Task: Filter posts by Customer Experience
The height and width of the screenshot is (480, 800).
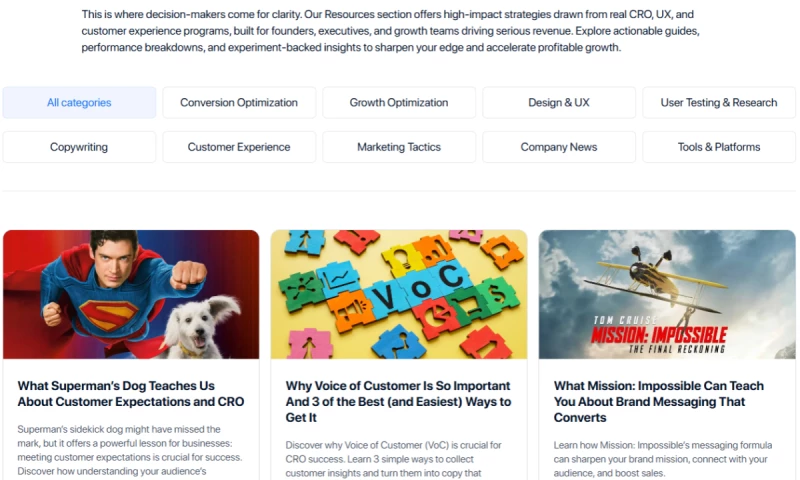Action: tap(239, 147)
